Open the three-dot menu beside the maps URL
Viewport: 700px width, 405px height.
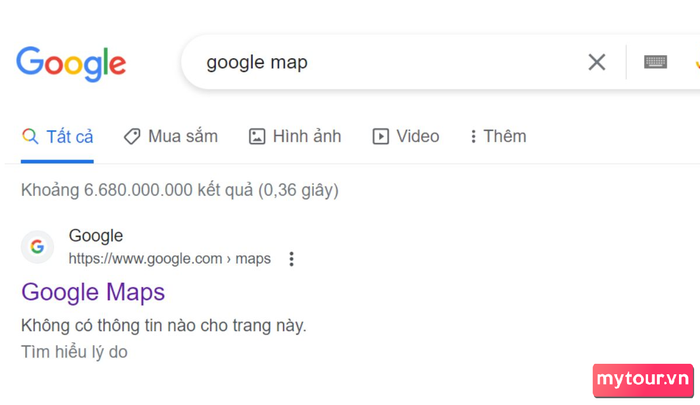(x=292, y=259)
